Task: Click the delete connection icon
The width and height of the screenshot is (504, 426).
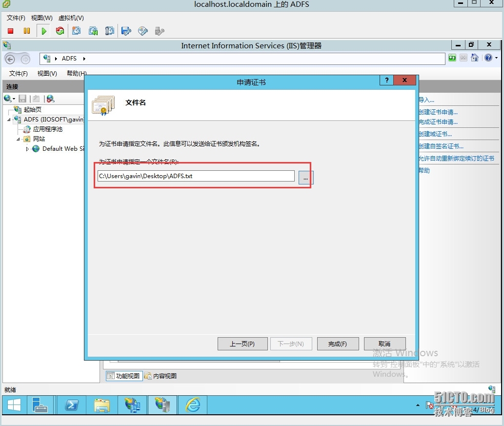Action: point(50,99)
